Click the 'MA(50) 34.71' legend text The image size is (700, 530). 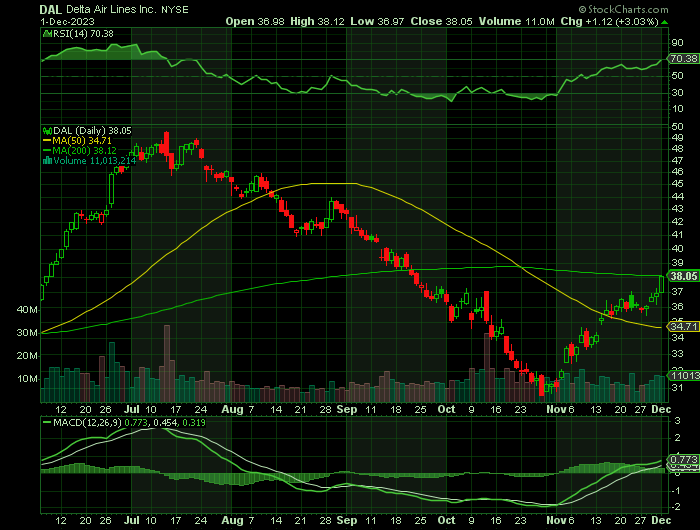click(x=82, y=141)
